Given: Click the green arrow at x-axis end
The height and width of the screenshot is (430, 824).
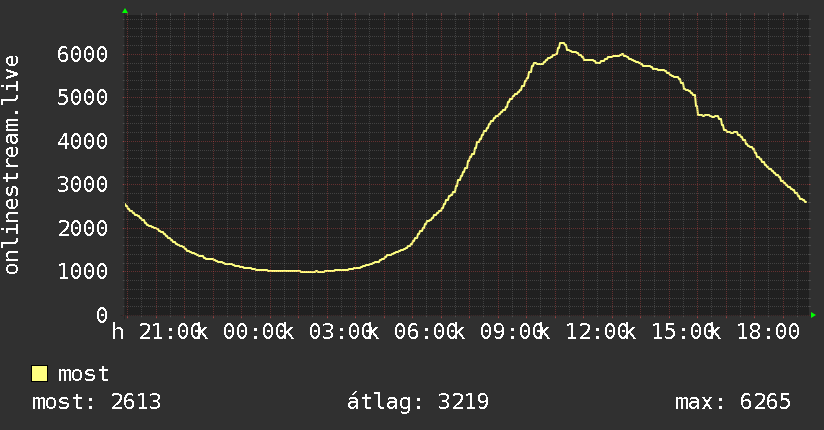Looking at the screenshot, I should click(x=813, y=315).
